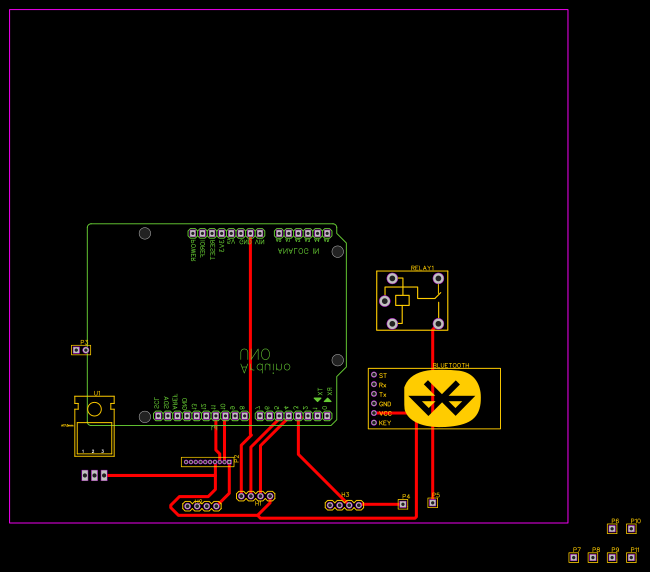
Task: Click pad P11 in the bottom-right corner
Action: pos(632,557)
